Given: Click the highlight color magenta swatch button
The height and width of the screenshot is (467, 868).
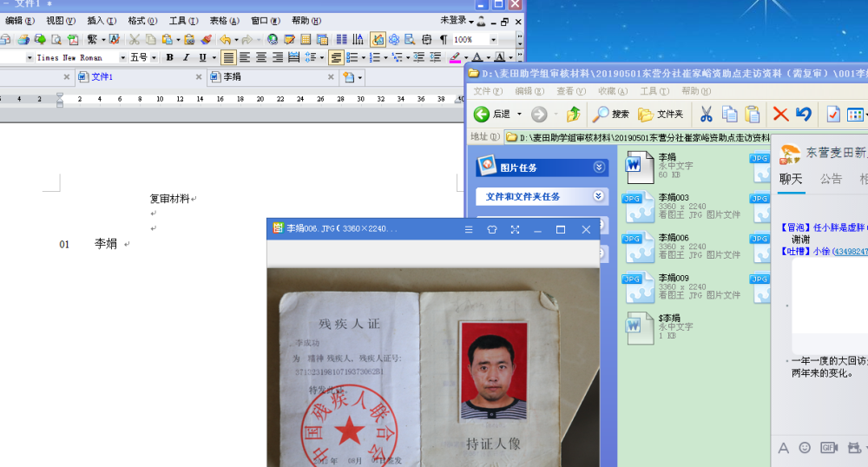Looking at the screenshot, I should 455,57.
